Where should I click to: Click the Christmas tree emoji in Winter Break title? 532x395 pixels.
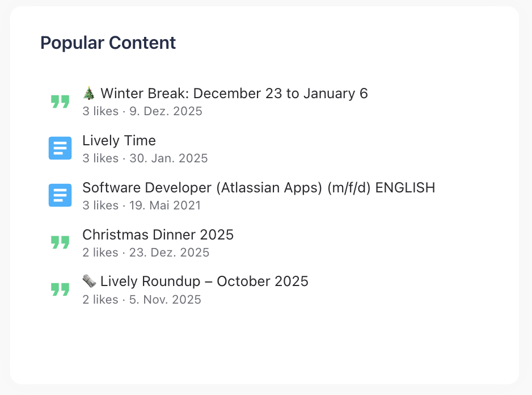pyautogui.click(x=89, y=93)
